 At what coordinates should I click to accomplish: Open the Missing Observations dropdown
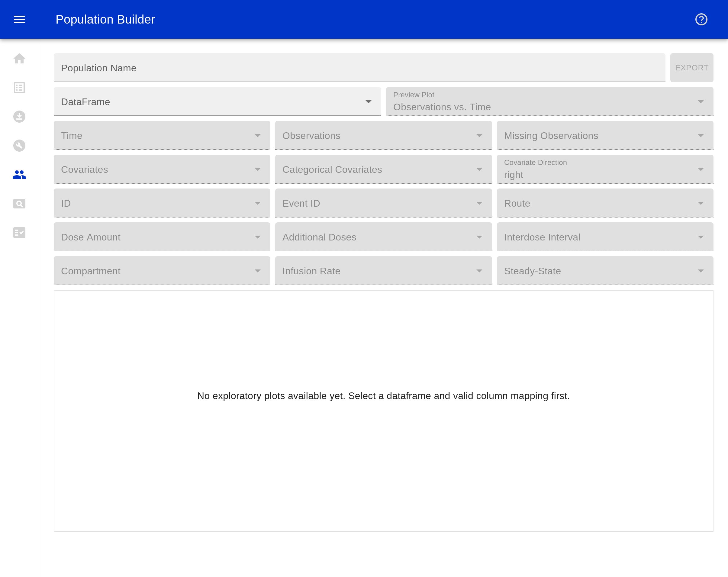pos(605,135)
